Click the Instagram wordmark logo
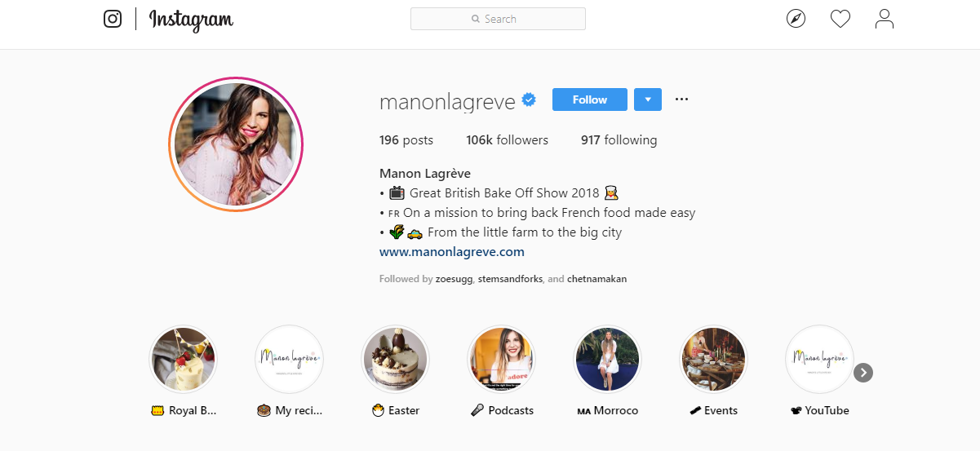This screenshot has width=980, height=451. (x=191, y=20)
